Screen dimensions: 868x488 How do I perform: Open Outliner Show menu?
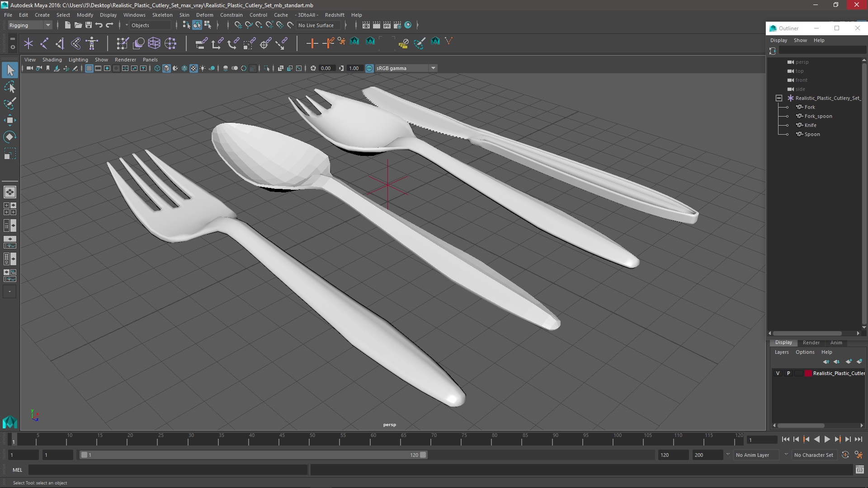[x=800, y=40]
